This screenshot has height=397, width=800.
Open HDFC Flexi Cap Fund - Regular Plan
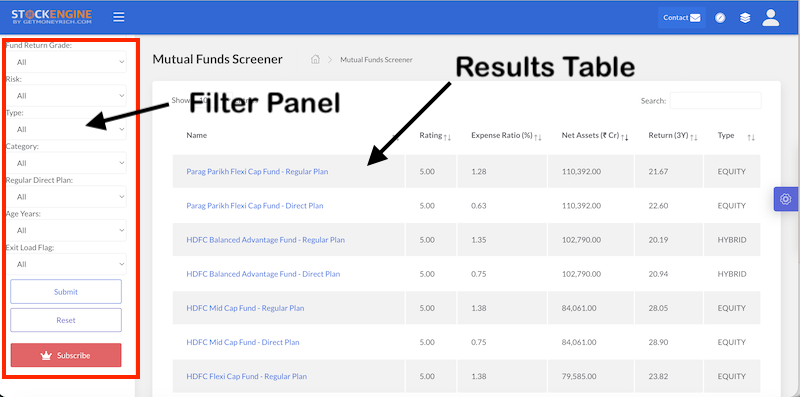[246, 376]
